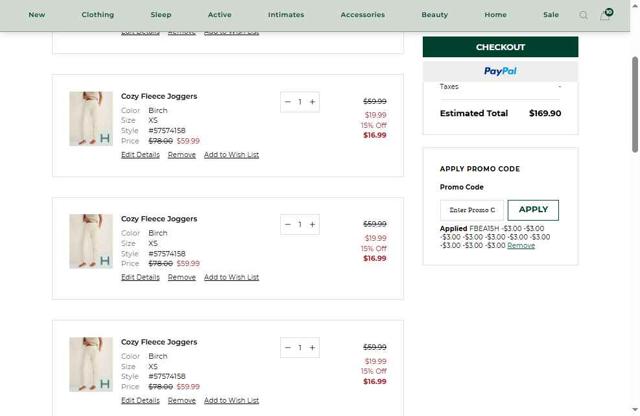The image size is (640, 416).
Task: Remove the first visible joggers from cart
Action: coord(182,155)
